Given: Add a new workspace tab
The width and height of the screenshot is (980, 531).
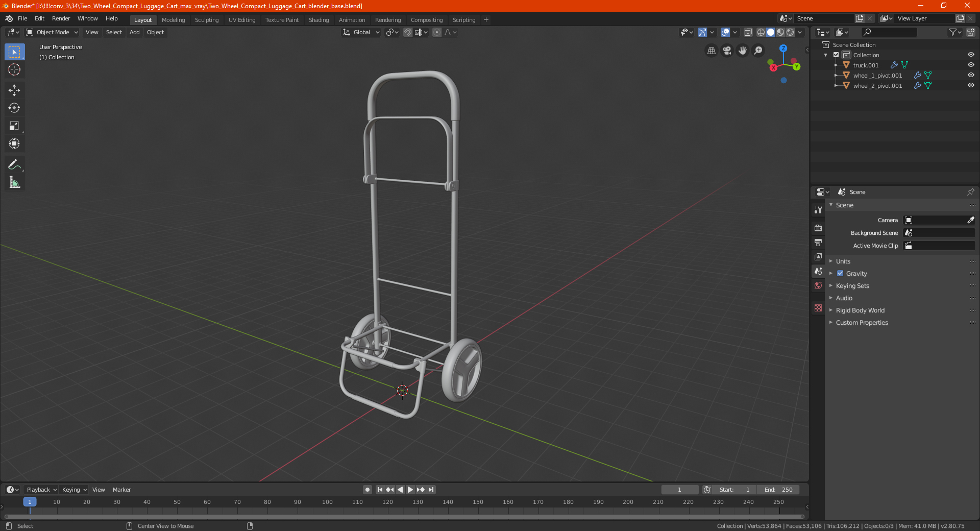Looking at the screenshot, I should tap(486, 20).
